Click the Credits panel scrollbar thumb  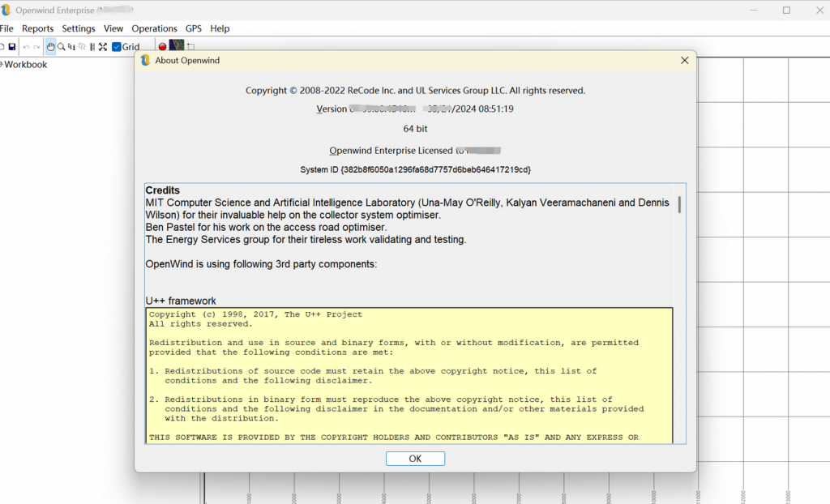679,204
